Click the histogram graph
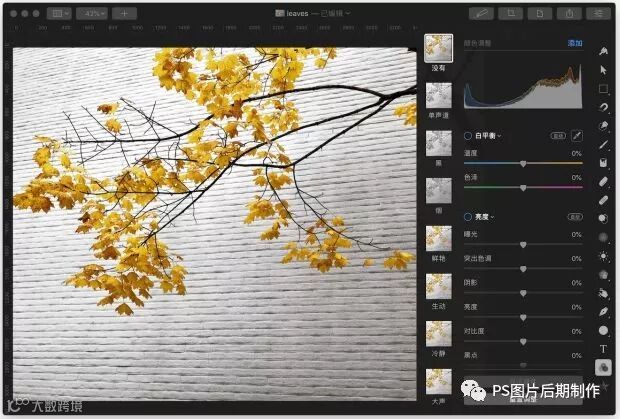620x419 pixels. click(x=523, y=87)
